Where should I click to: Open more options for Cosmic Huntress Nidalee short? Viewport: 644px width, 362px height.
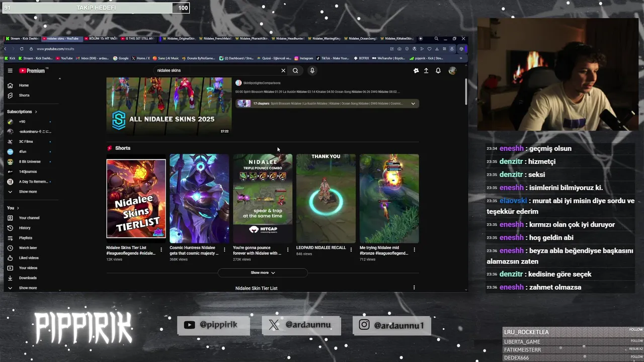click(224, 250)
